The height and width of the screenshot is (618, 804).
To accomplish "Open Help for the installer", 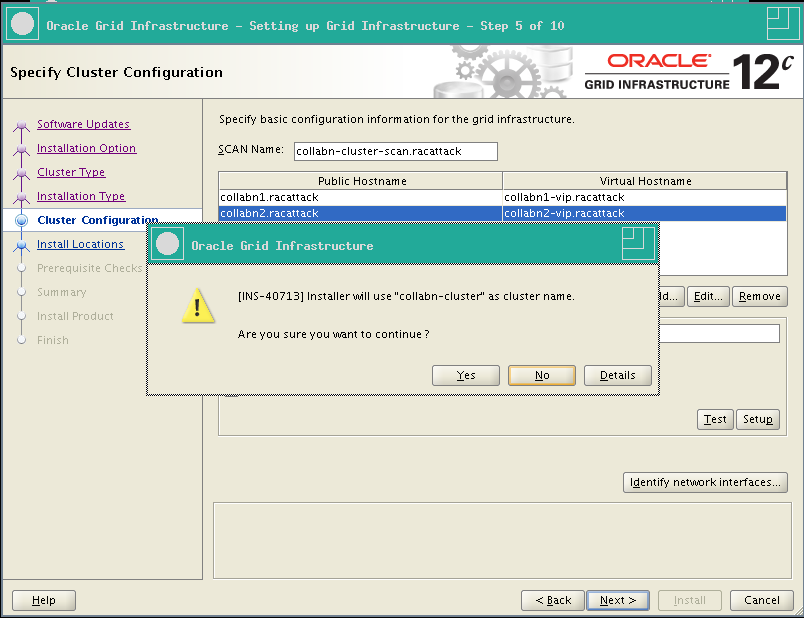I will 44,601.
